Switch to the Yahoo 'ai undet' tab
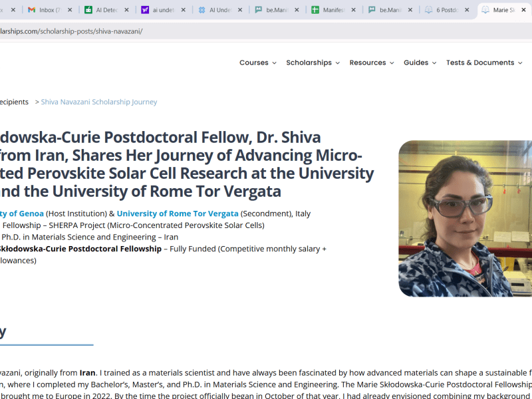532x399 pixels. 163,10
